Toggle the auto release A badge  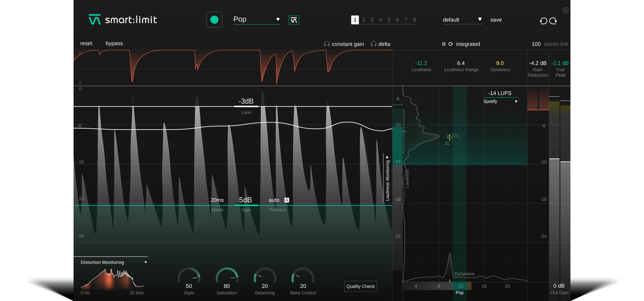[287, 200]
